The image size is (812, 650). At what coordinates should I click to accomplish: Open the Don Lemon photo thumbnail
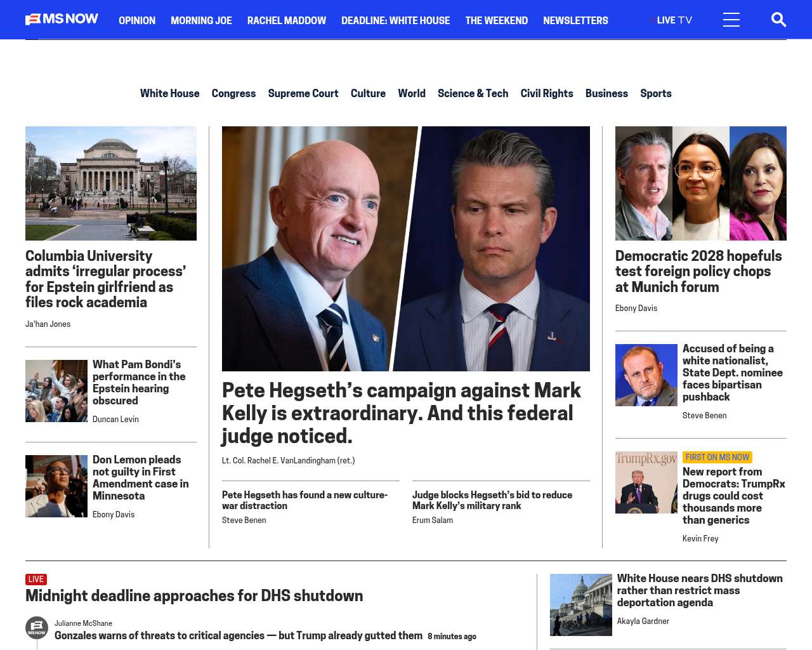tap(56, 486)
